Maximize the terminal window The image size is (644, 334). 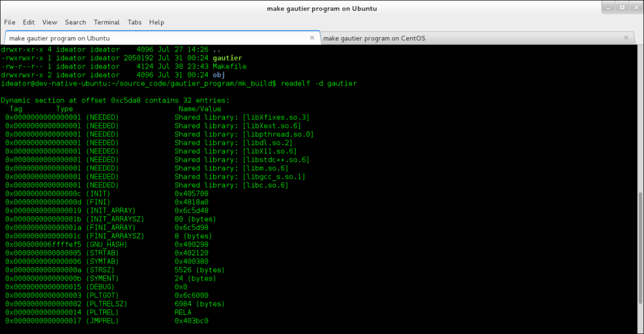[622, 8]
